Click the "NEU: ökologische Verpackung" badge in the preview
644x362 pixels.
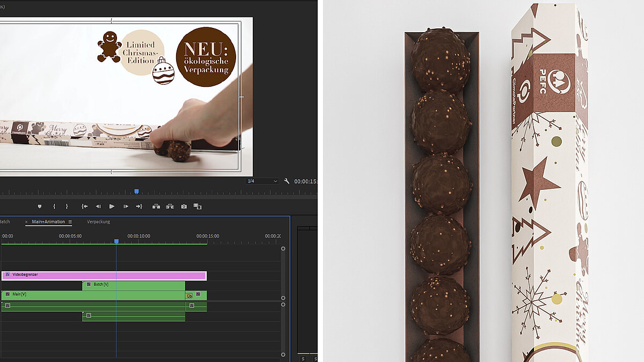pos(206,57)
